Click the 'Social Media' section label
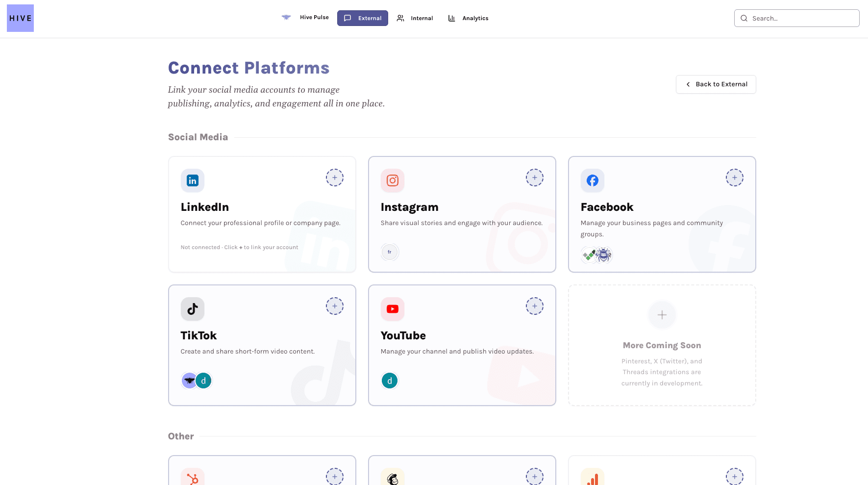Viewport: 868px width, 485px height. (x=198, y=137)
